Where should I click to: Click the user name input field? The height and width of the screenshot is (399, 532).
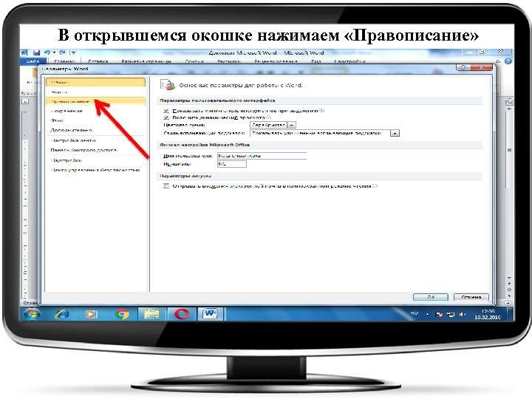tap(262, 156)
